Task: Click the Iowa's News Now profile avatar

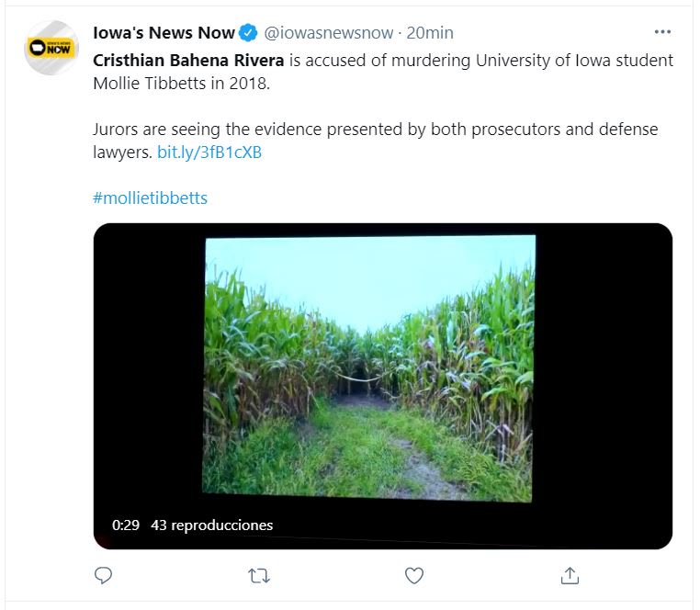Action: (x=51, y=48)
